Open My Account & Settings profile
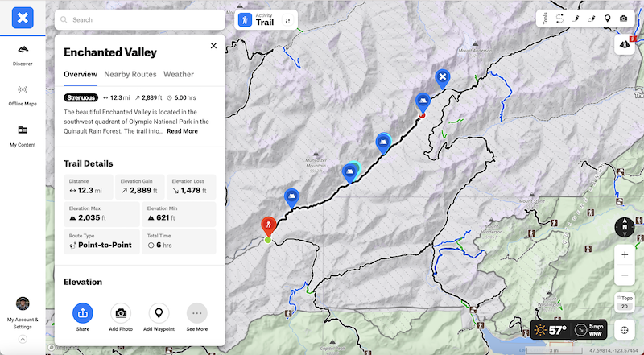The height and width of the screenshot is (355, 644). tap(23, 312)
